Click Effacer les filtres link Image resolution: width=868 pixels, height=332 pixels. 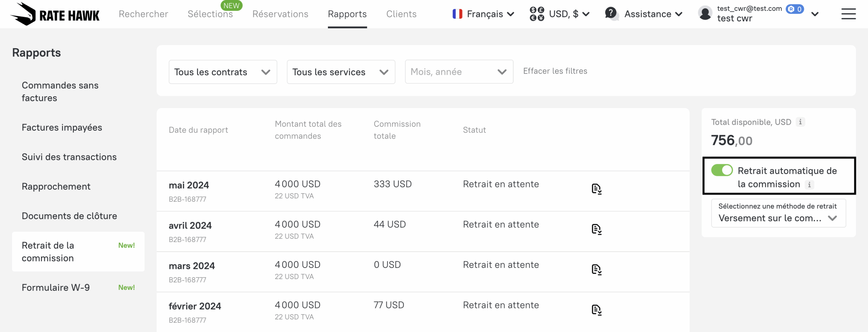[x=555, y=71]
